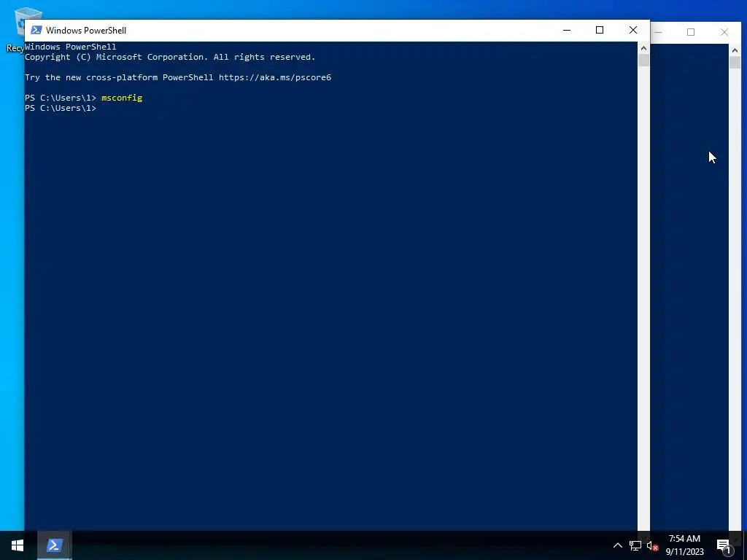The width and height of the screenshot is (747, 560).
Task: Click the PowerShell scrollbar up arrow
Action: [x=643, y=48]
